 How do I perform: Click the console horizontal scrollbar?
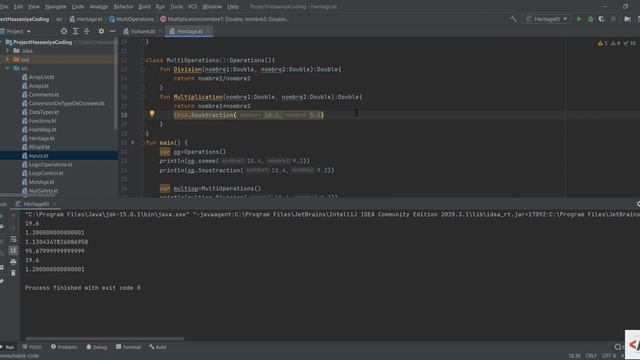click(x=104, y=338)
